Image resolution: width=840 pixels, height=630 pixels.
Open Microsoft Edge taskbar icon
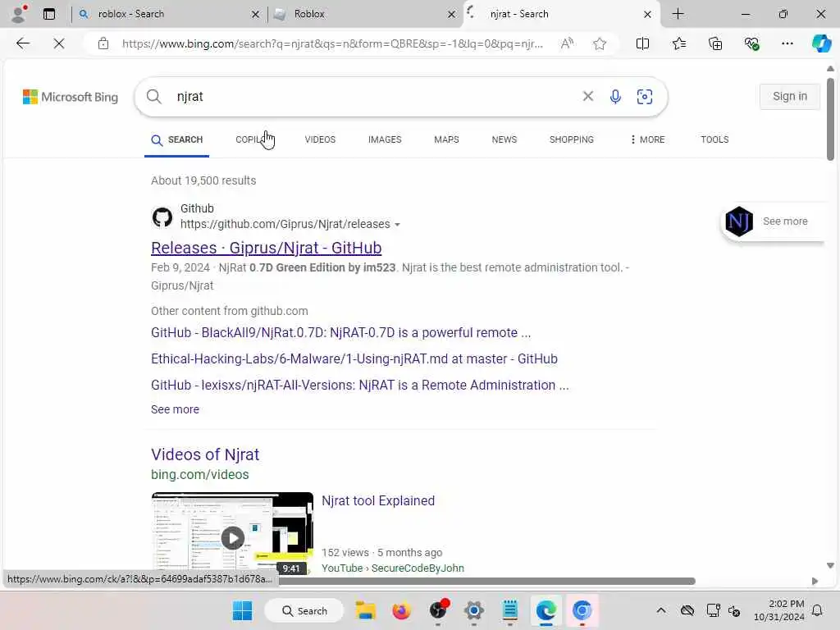click(546, 610)
